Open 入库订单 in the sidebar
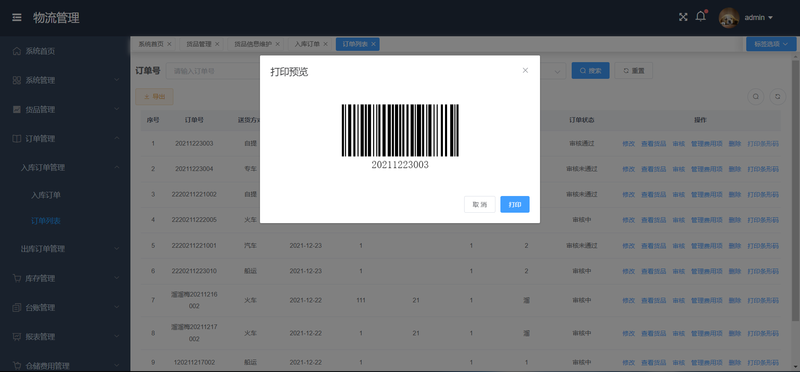The height and width of the screenshot is (372, 800). tap(46, 195)
